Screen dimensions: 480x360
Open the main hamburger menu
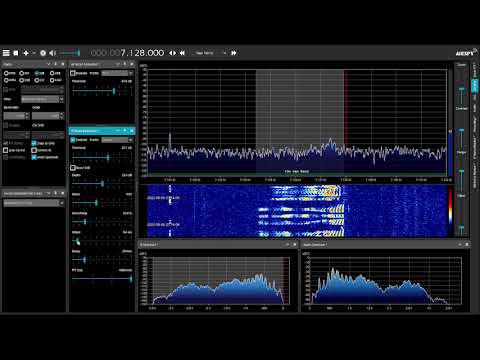click(x=6, y=53)
